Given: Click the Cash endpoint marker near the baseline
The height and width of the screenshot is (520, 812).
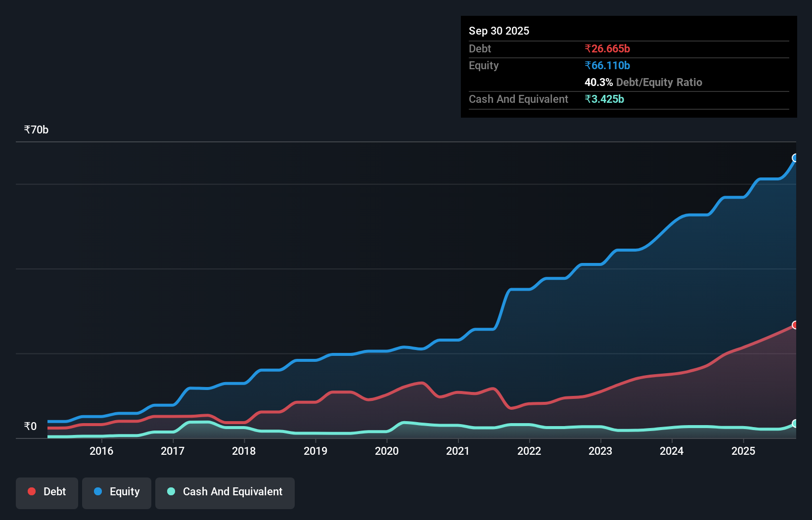Looking at the screenshot, I should tap(795, 424).
